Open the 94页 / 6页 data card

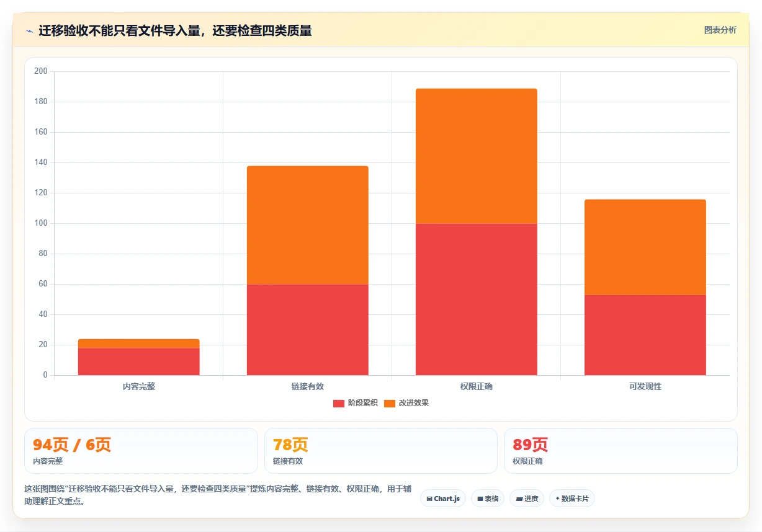pyautogui.click(x=141, y=451)
